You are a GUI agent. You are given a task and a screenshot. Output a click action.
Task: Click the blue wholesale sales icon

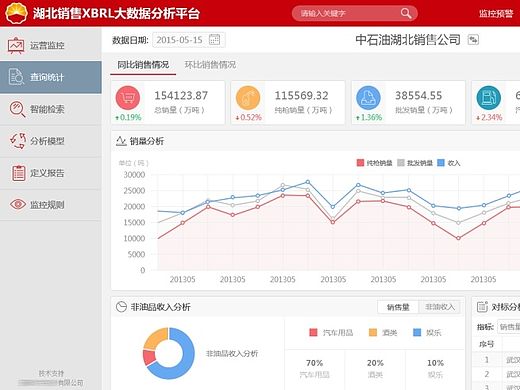[368, 98]
